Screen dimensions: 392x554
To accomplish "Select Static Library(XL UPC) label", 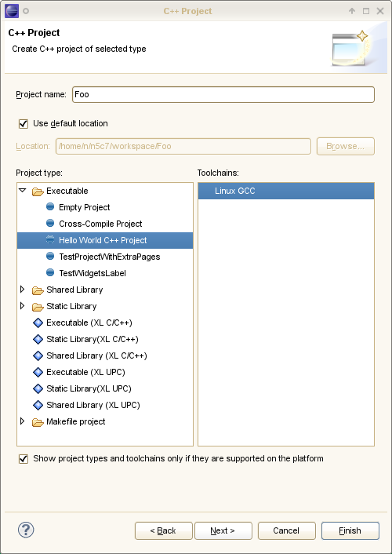I will coord(89,388).
